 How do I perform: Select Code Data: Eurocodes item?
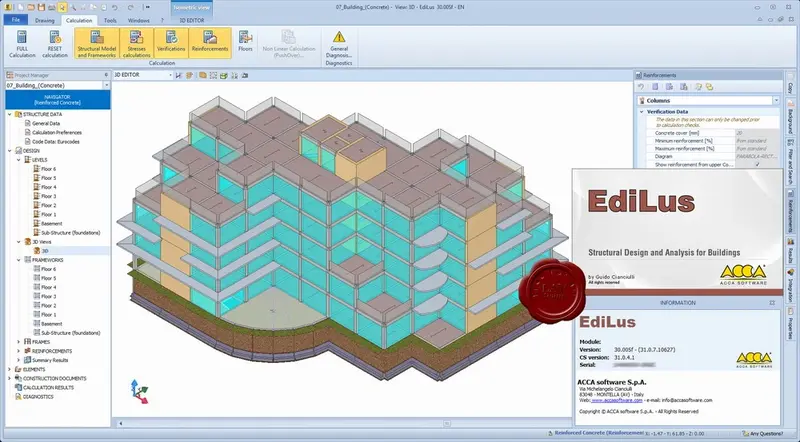pyautogui.click(x=56, y=142)
